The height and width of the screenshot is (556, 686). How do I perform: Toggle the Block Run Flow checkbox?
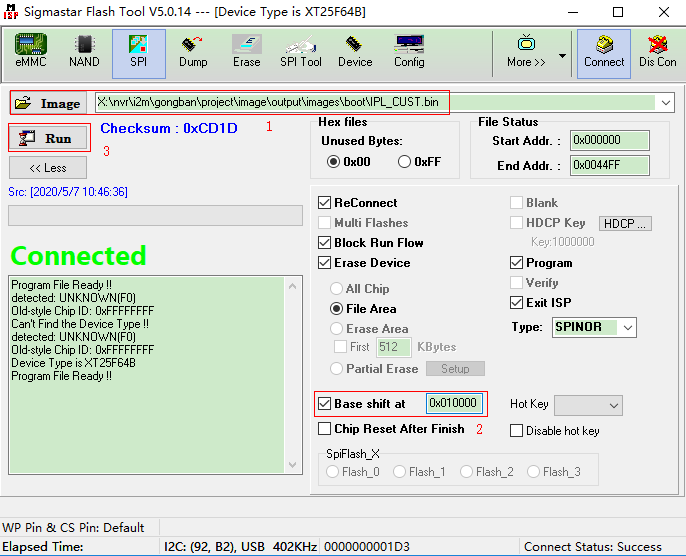click(324, 242)
